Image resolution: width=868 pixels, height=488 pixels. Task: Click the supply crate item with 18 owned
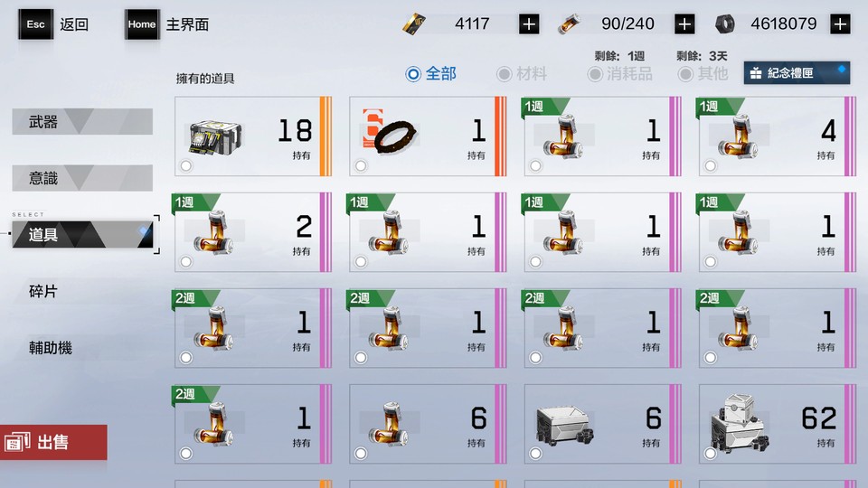click(253, 136)
